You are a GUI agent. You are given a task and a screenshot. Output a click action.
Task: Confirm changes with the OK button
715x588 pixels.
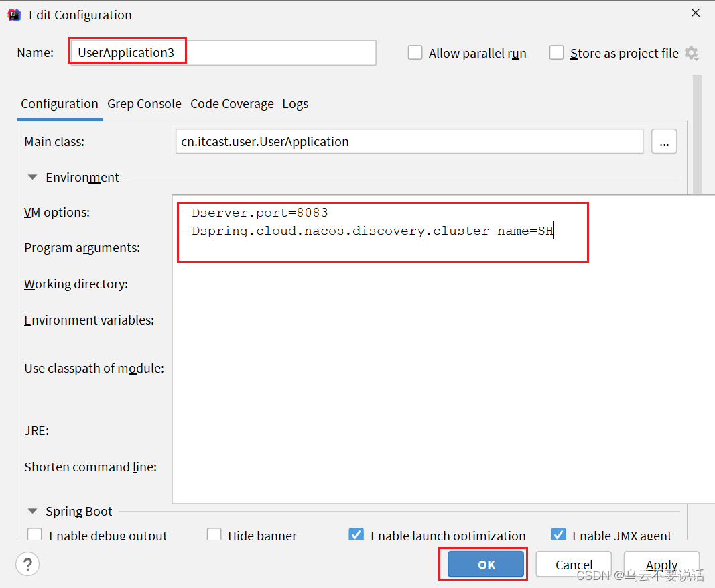click(x=484, y=564)
